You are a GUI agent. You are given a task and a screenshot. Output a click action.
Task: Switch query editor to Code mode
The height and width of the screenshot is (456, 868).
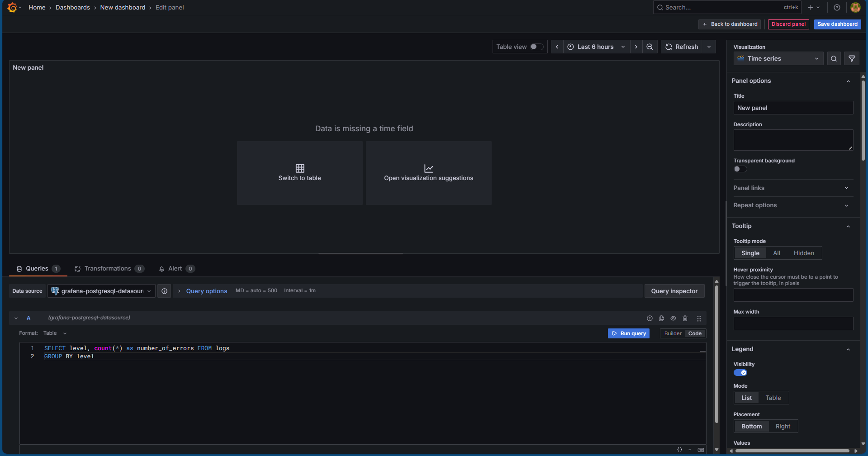[695, 333]
